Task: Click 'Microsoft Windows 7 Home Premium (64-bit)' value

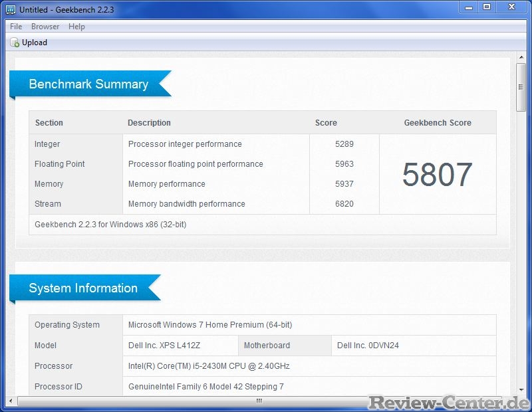Action: [210, 325]
